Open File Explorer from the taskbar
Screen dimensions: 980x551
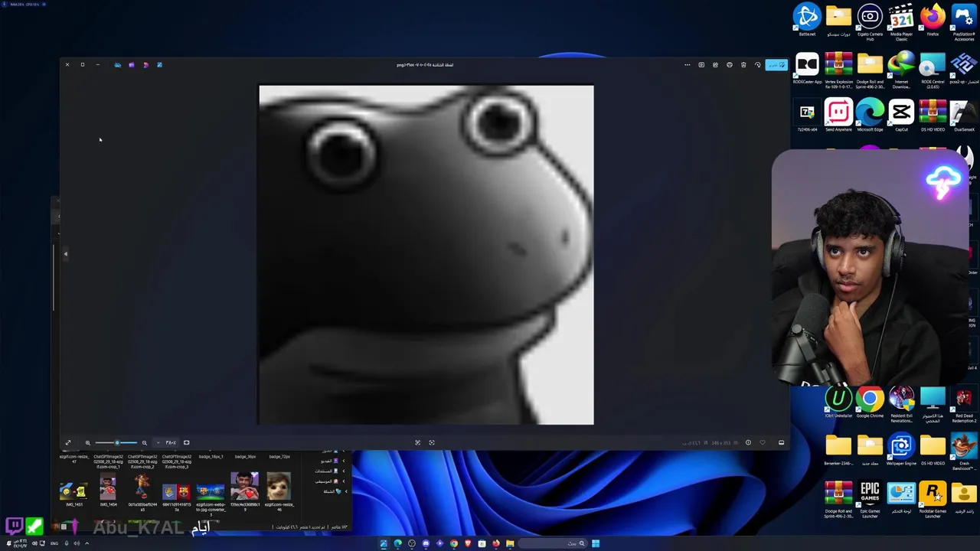(x=509, y=544)
